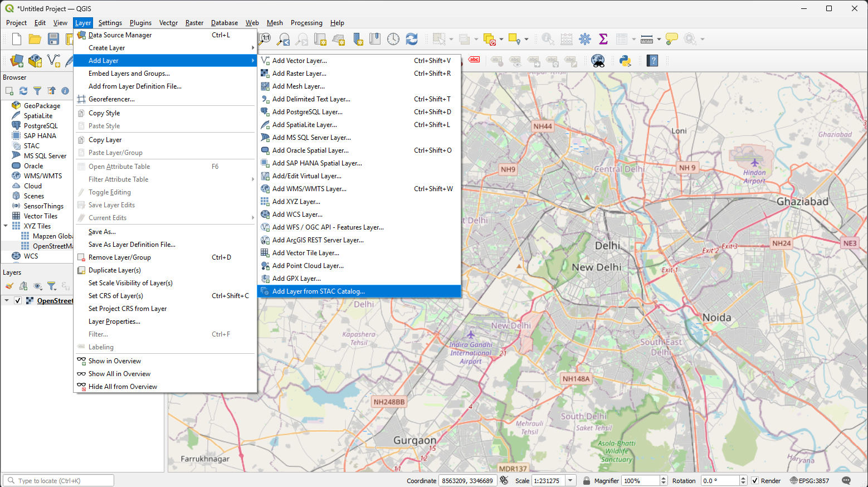Filter the Browser panel with the funnel icon

coord(37,91)
